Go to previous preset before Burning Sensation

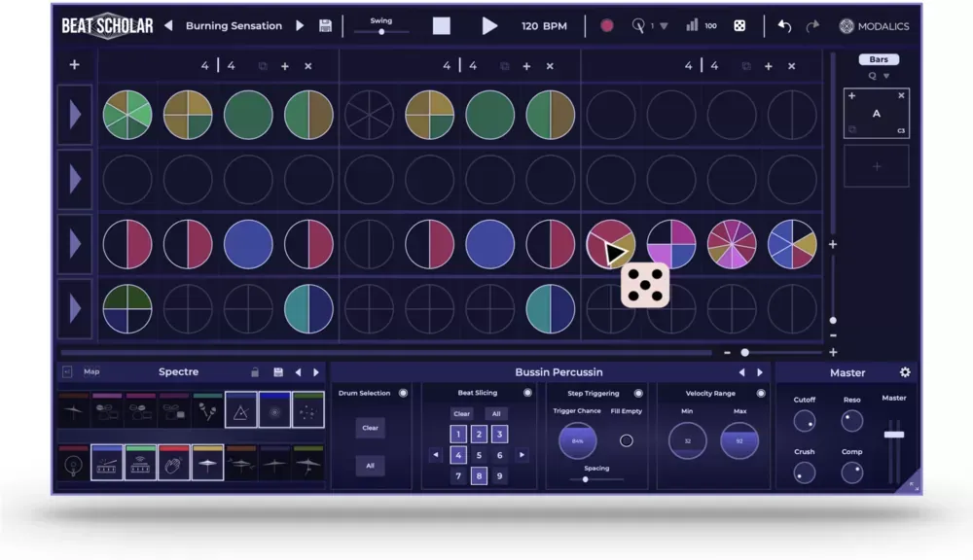point(168,26)
